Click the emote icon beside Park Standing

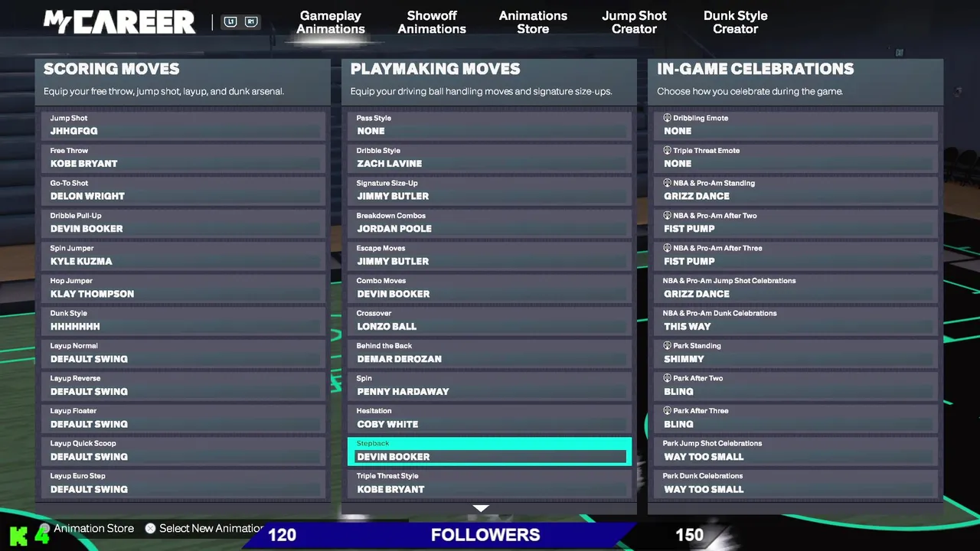click(x=667, y=346)
